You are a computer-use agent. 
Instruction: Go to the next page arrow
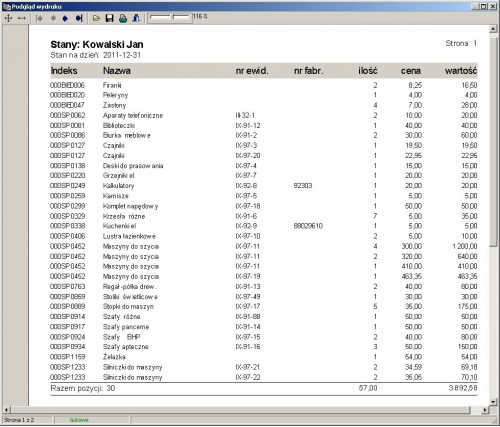(66, 18)
